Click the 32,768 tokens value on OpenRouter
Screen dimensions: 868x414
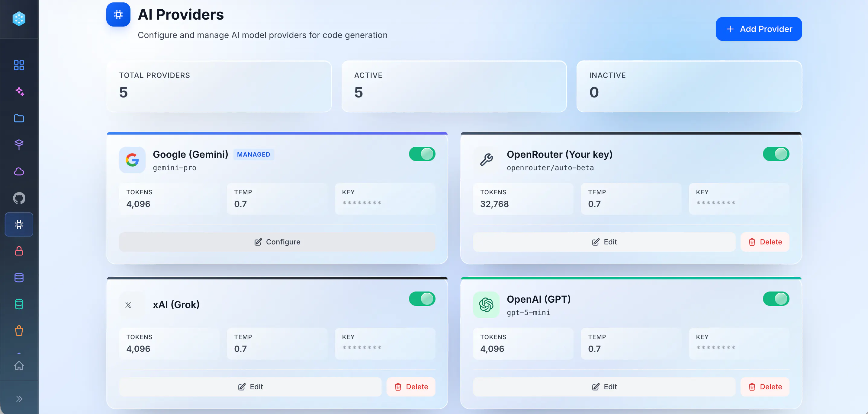[x=494, y=204]
